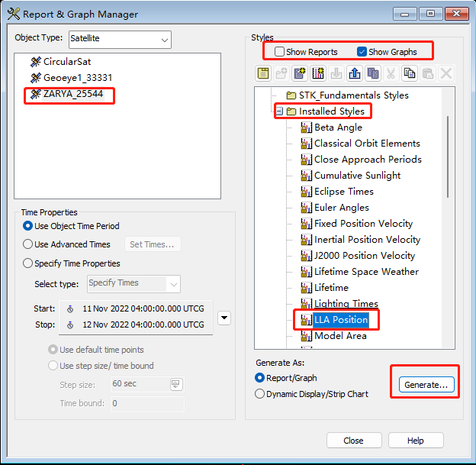
Task: Click the Create New Report Style icon
Action: 300,73
